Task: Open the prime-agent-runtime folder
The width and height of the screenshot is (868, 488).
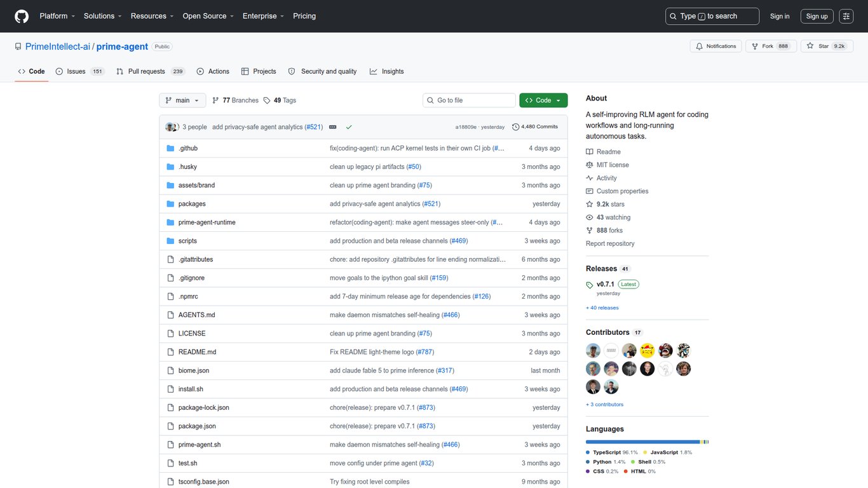Action: 207,222
